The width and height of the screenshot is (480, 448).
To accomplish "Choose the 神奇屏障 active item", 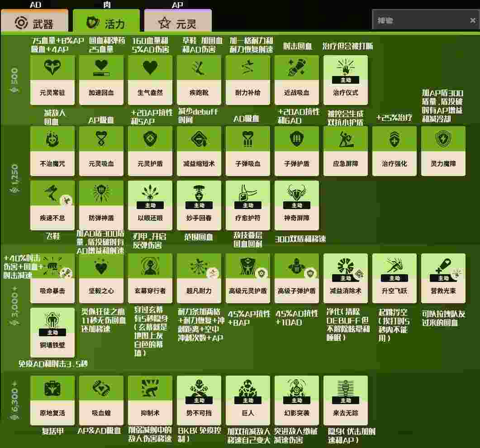I will [x=297, y=205].
